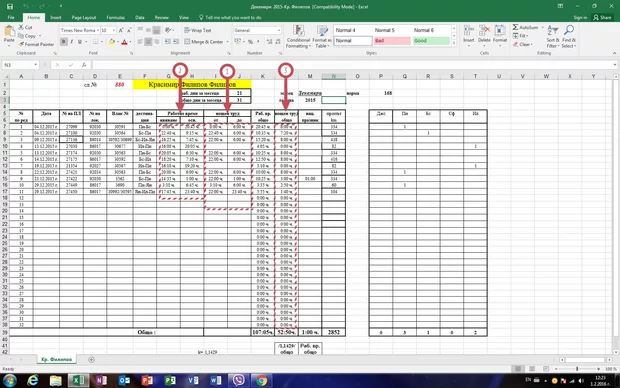Click the Save icon in title bar

click(10, 6)
